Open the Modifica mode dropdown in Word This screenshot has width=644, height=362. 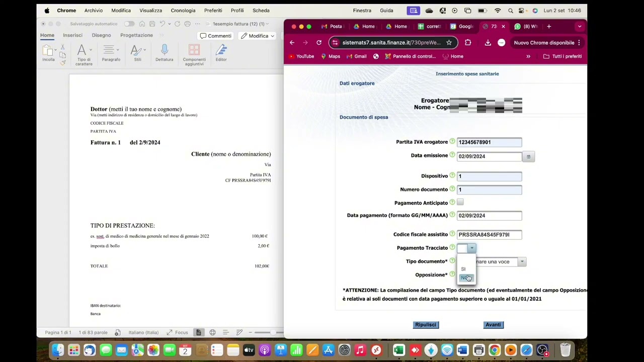click(257, 36)
